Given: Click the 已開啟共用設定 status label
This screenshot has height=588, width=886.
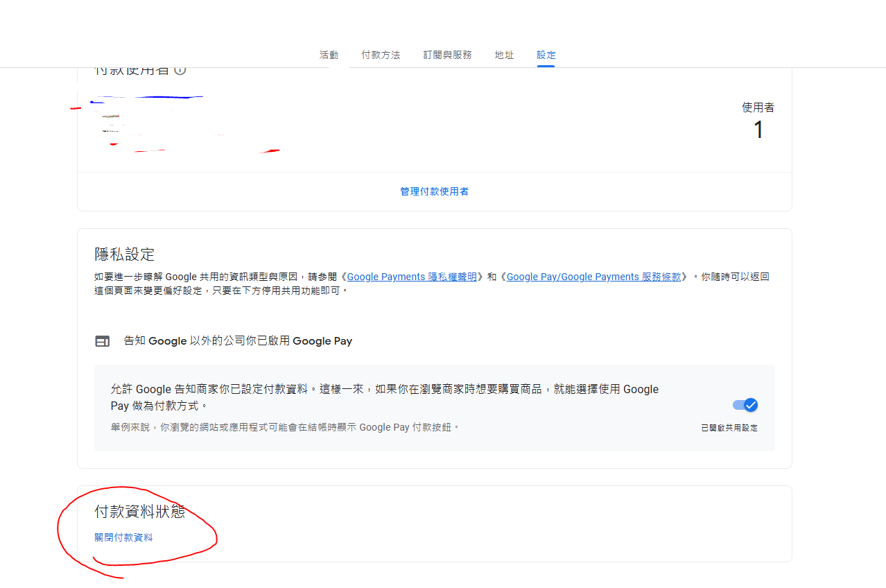Looking at the screenshot, I should [x=729, y=428].
